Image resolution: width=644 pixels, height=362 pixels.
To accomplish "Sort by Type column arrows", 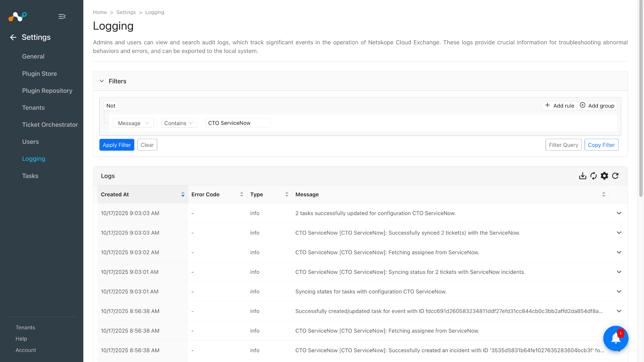I will (287, 194).
